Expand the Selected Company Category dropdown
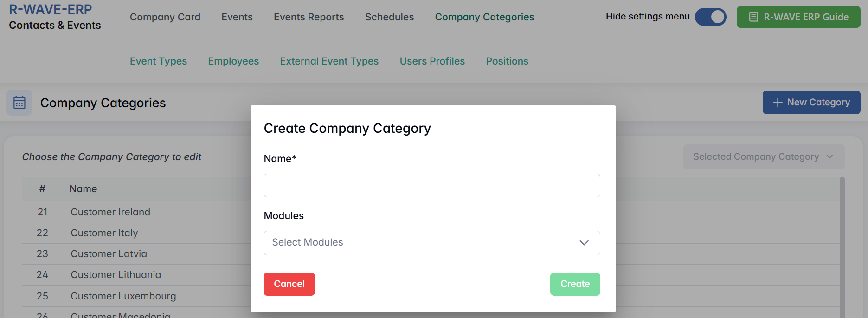Viewport: 868px width, 318px height. tap(763, 157)
